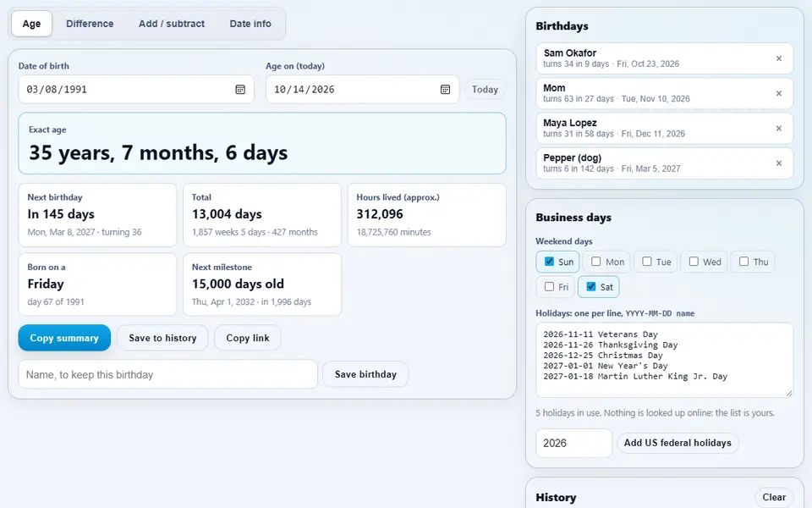Click the "Friday" born-on value
812x508 pixels.
point(46,284)
